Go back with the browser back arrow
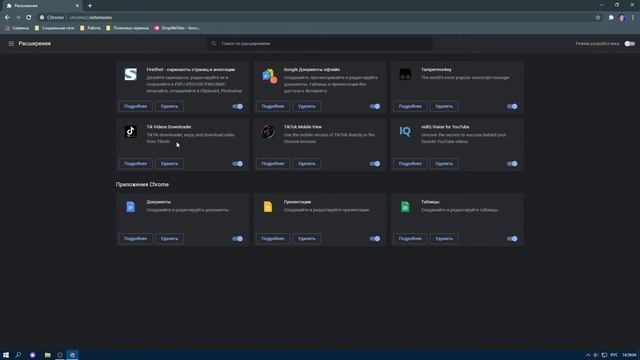Viewport: 640px width, 360px height. [7, 18]
